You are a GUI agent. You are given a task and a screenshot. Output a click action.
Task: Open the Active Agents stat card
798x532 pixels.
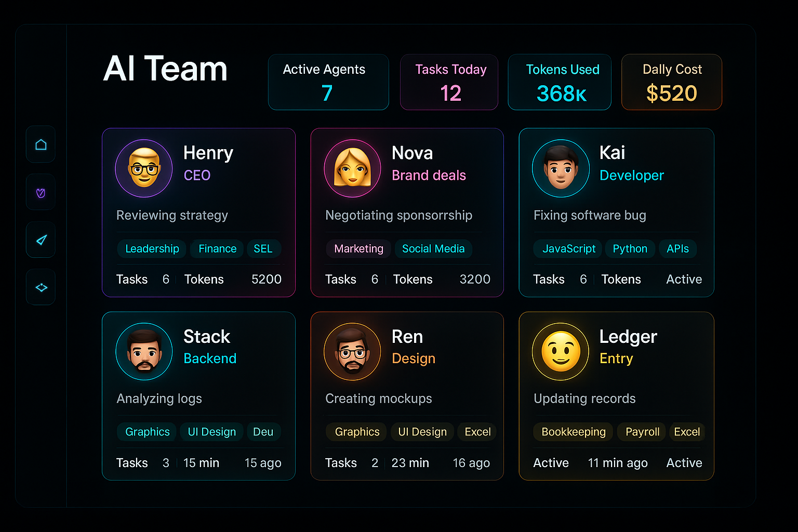tap(328, 82)
